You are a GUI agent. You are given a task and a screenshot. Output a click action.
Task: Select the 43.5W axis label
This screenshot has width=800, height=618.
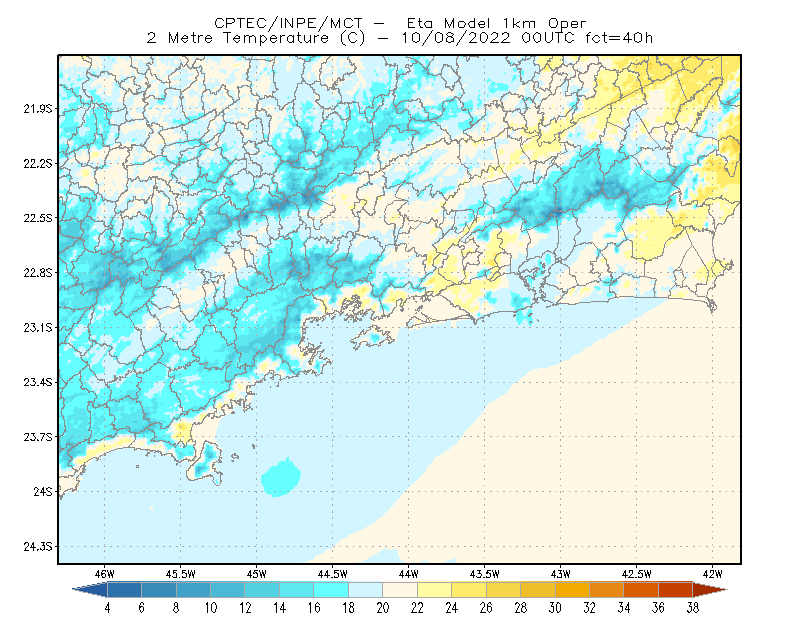click(x=485, y=574)
